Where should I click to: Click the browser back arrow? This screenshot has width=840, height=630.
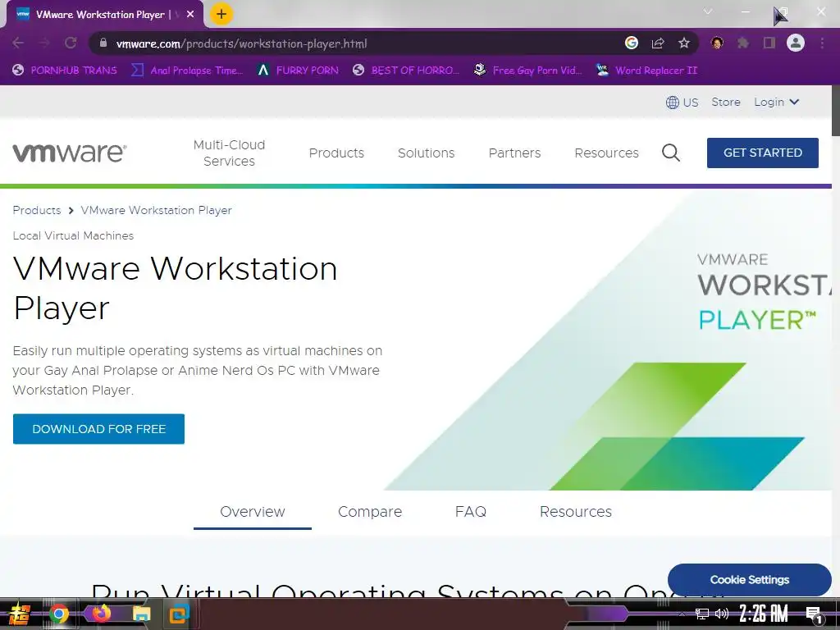click(18, 43)
